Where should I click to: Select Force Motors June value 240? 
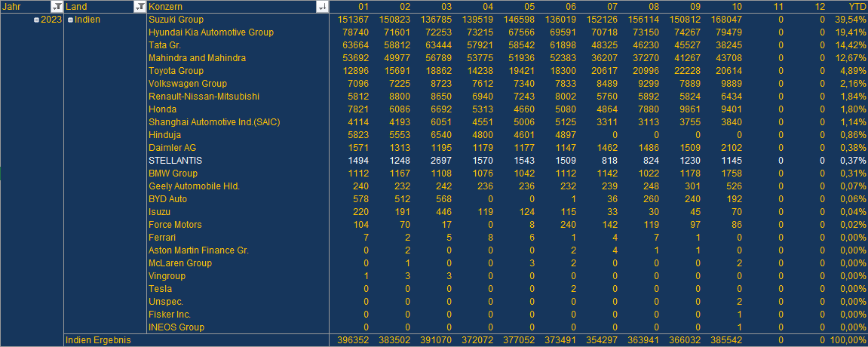coord(569,225)
